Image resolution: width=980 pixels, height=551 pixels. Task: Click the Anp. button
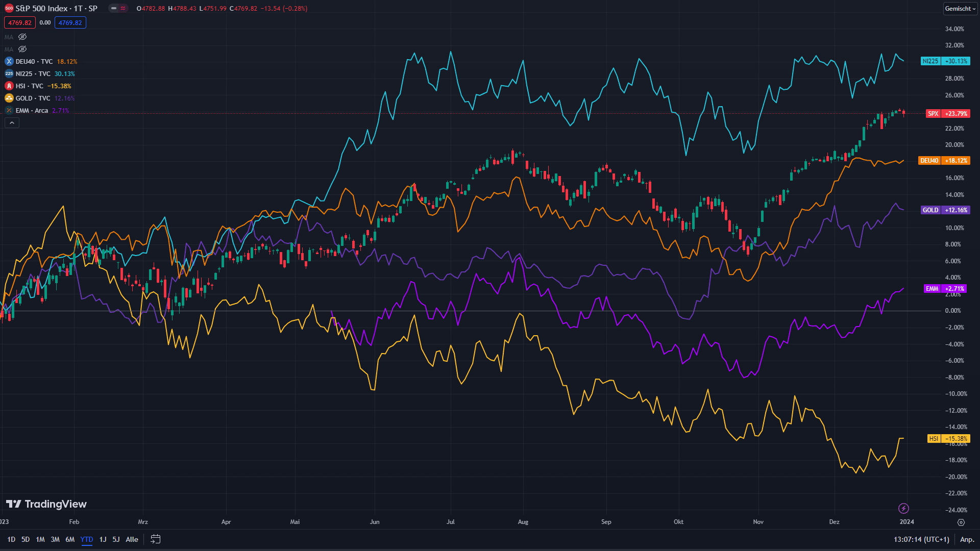[967, 539]
